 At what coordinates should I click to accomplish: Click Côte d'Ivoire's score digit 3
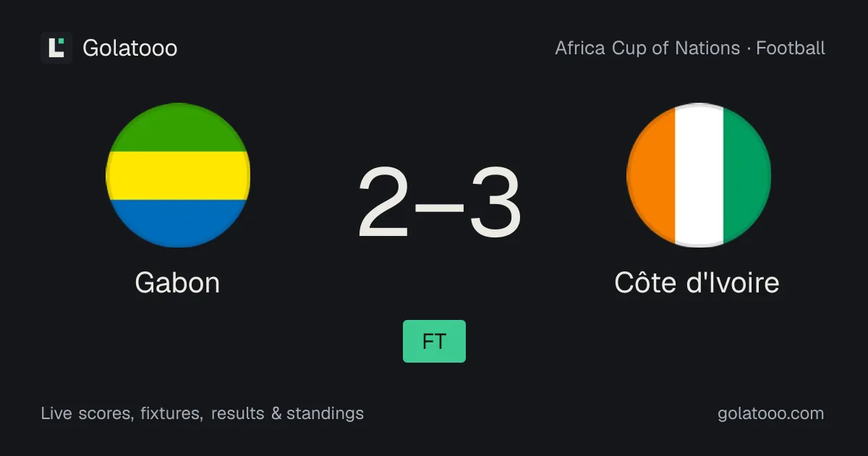pos(495,203)
